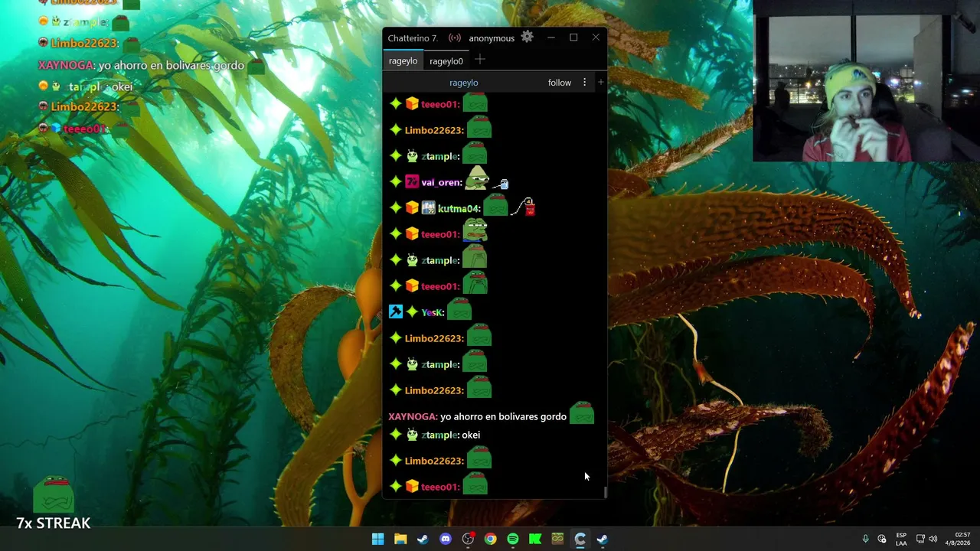Click the blue badge beside Yesk
This screenshot has width=980, height=551.
[x=396, y=311]
